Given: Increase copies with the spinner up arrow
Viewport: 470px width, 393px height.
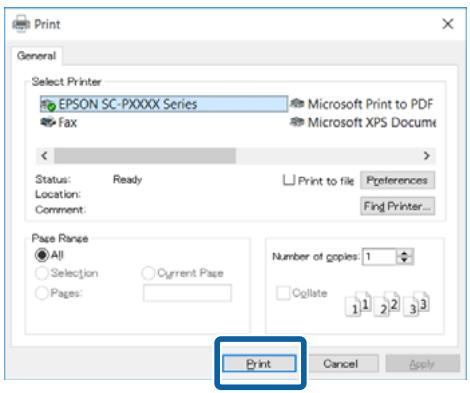Looking at the screenshot, I should (405, 253).
